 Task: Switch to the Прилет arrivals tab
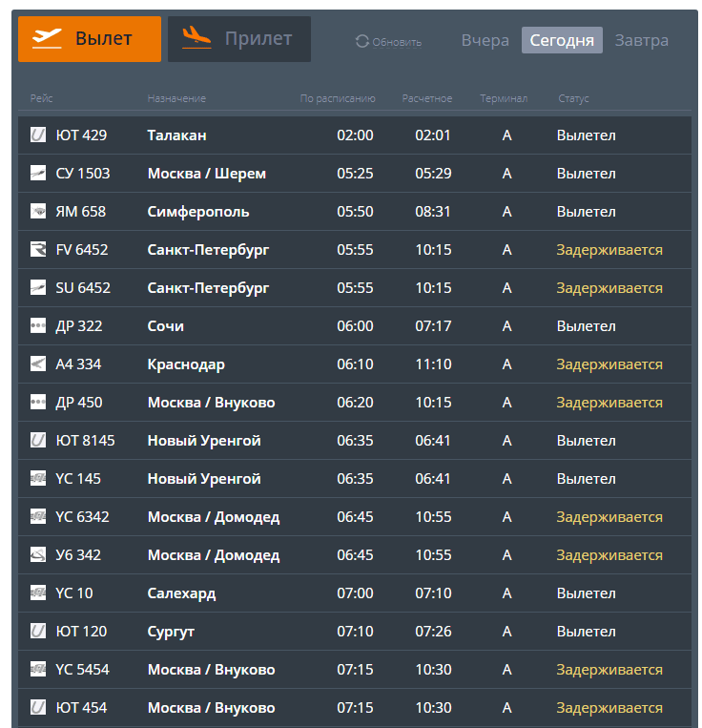239,39
